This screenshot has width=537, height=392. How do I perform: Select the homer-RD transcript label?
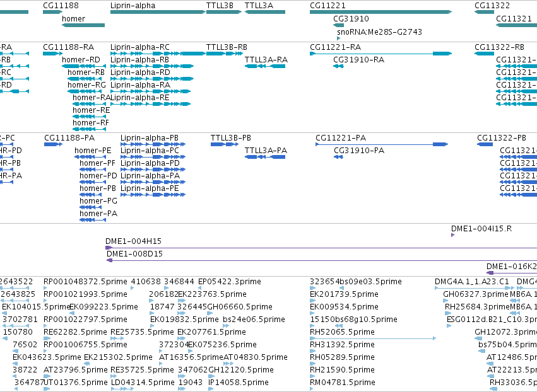pos(81,59)
